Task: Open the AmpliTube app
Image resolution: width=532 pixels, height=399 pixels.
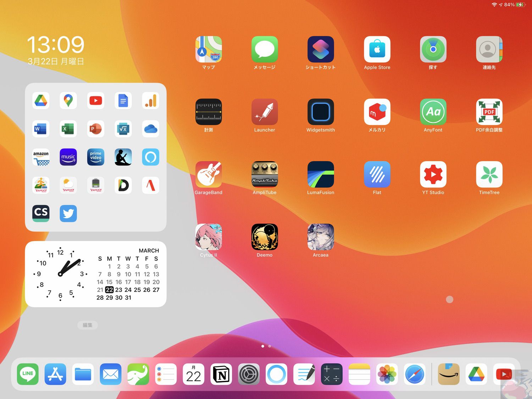Action: pyautogui.click(x=265, y=174)
